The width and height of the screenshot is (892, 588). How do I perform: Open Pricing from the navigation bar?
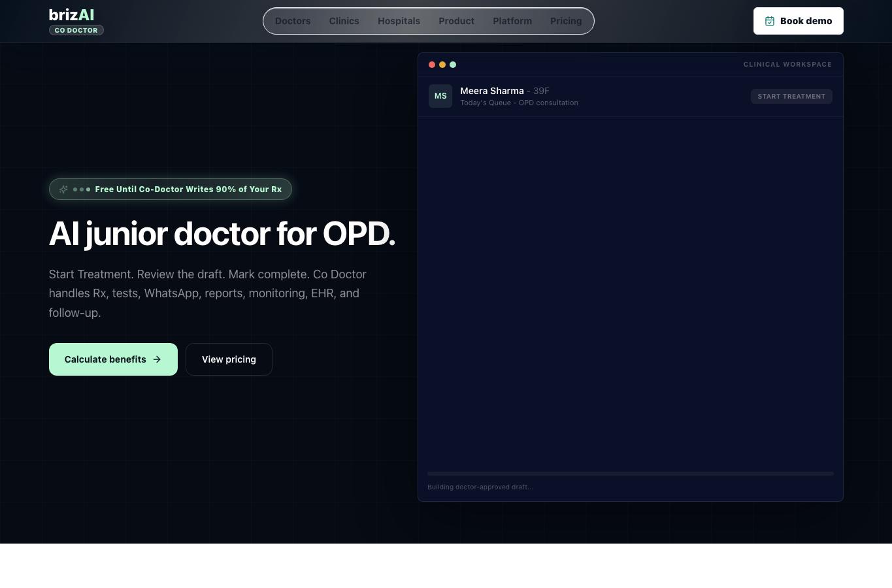tap(566, 21)
